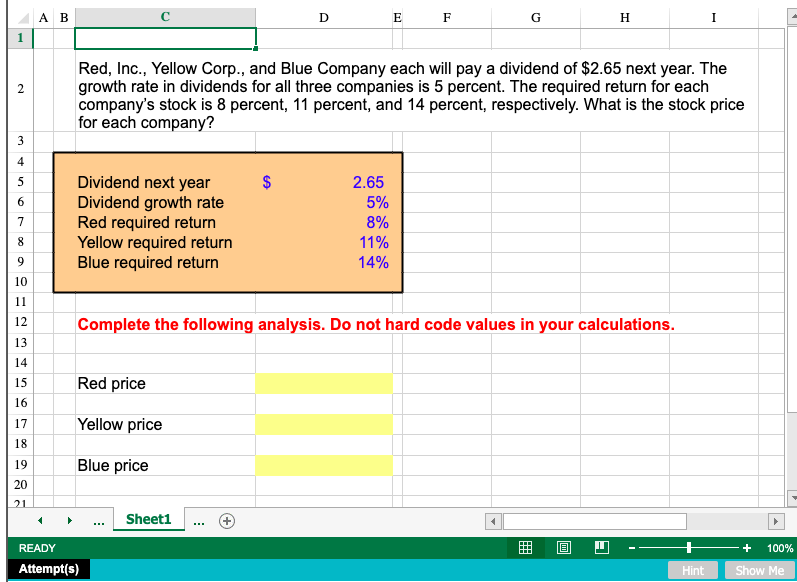Click the 'Blue price' label
797x582 pixels.
point(113,465)
